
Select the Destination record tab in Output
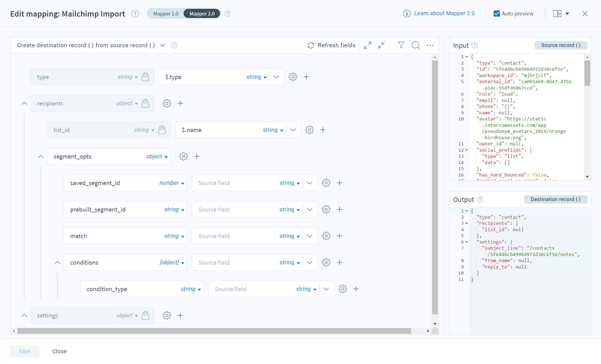(555, 199)
